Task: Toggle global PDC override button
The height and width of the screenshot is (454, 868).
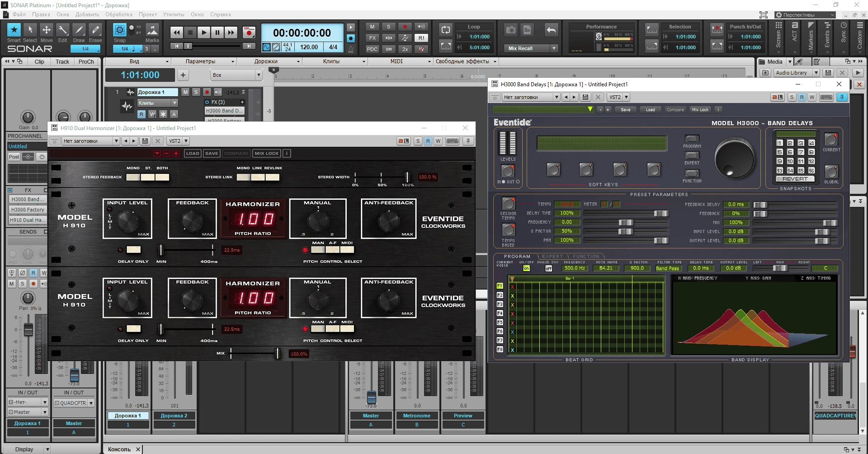Action: 372,49
